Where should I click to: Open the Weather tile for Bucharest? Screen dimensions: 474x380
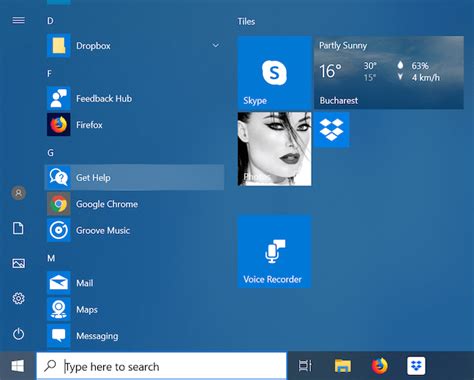[x=389, y=73]
